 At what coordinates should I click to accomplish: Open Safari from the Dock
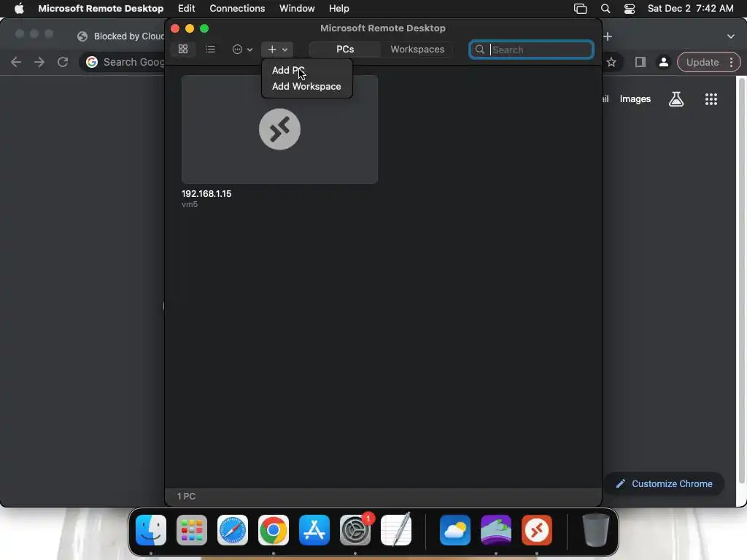(233, 530)
